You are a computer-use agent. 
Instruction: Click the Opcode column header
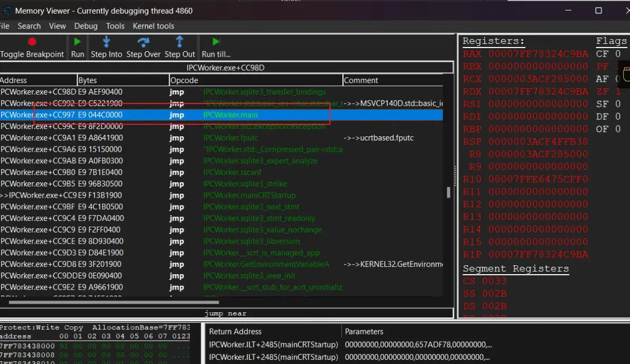tap(256, 80)
